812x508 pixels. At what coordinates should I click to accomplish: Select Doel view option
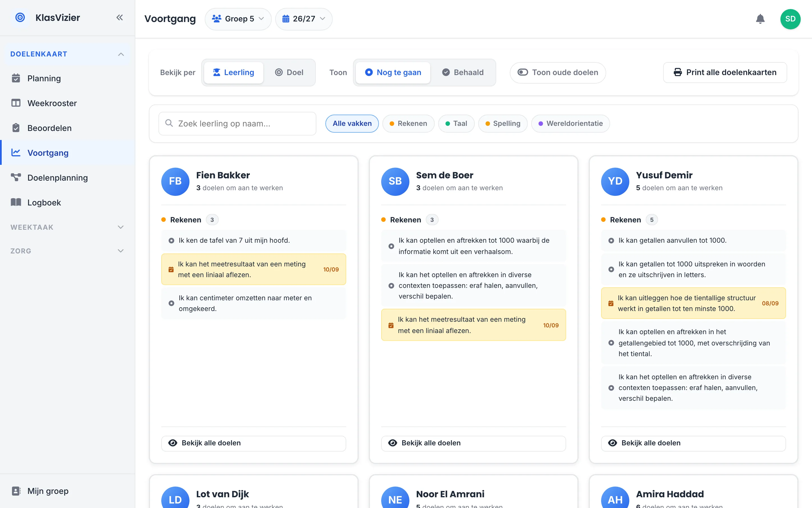[289, 72]
